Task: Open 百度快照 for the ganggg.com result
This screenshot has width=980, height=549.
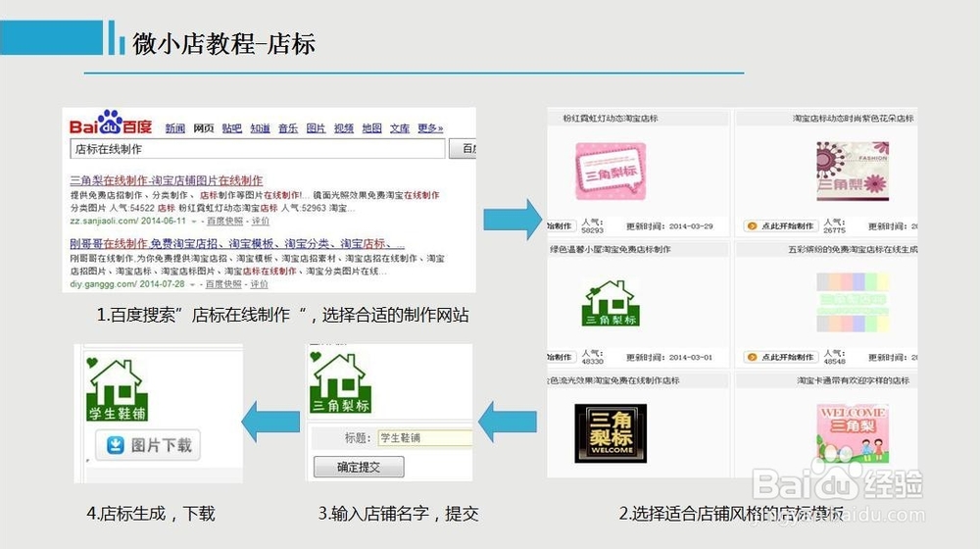Action: tap(223, 284)
